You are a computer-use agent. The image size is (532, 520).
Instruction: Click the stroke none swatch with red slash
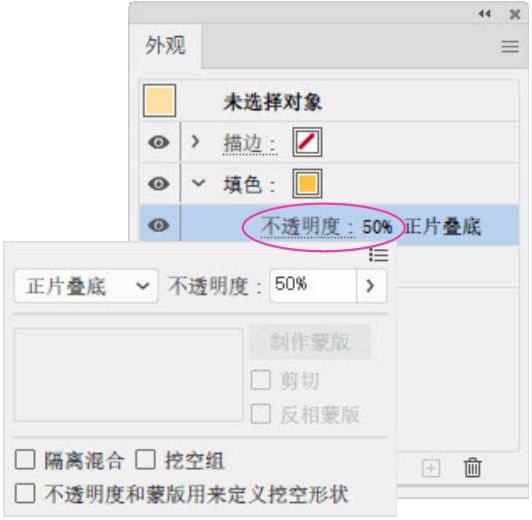point(307,142)
